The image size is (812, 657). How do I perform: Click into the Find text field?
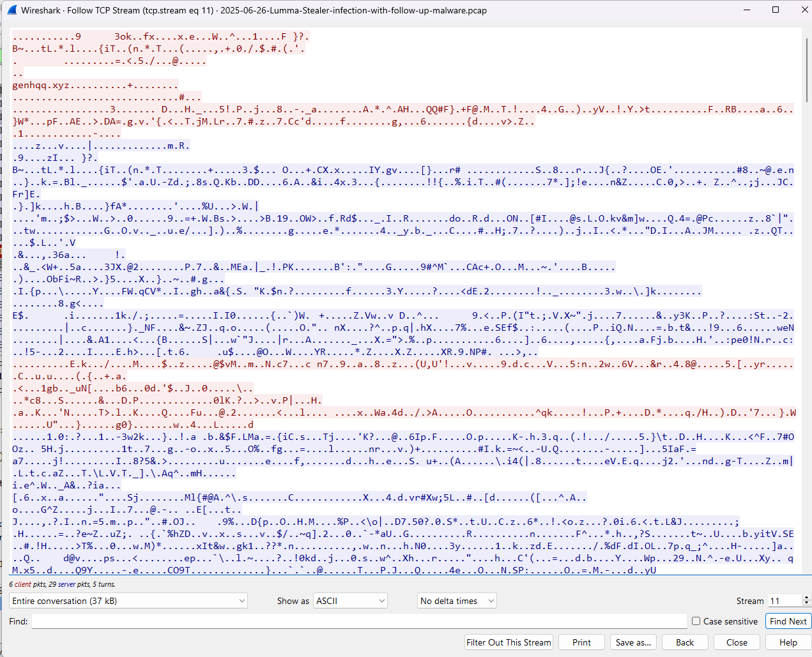(360, 621)
